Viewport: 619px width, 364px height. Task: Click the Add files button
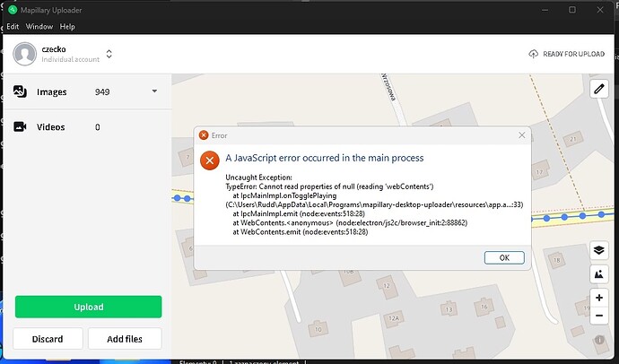coord(125,339)
